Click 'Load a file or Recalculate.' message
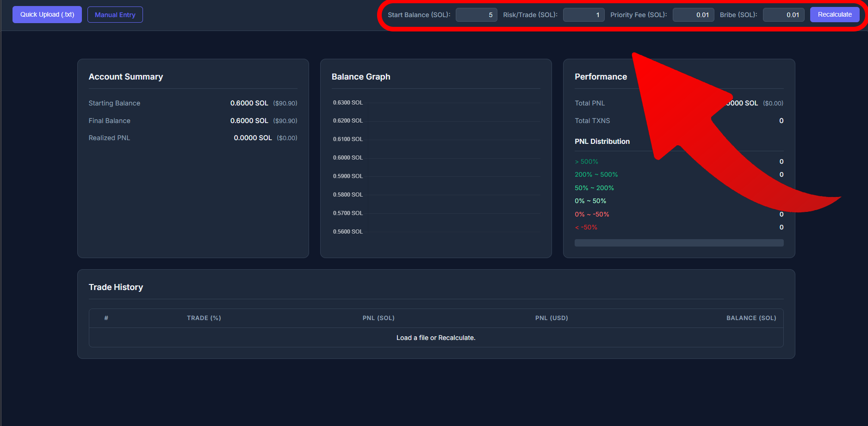 [x=436, y=338]
